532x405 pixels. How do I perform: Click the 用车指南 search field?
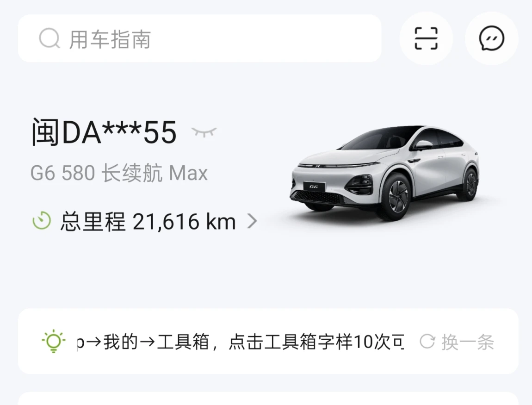(x=199, y=38)
